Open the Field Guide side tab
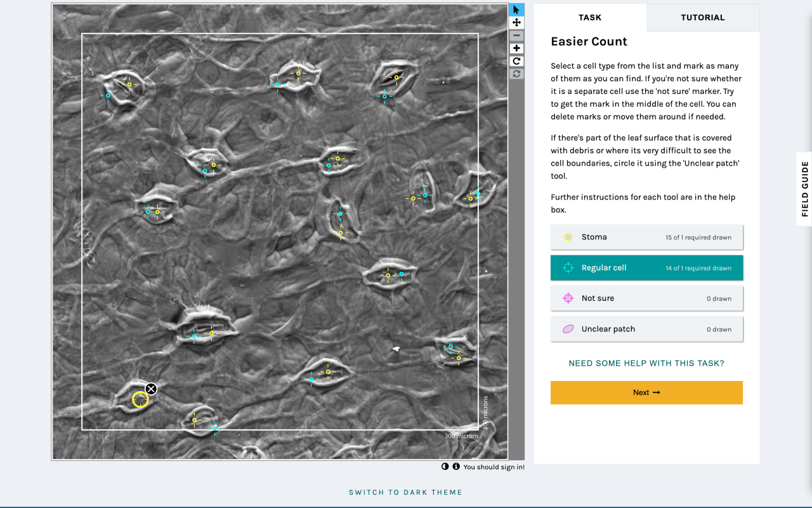Viewport: 812px width, 508px height. [804, 189]
